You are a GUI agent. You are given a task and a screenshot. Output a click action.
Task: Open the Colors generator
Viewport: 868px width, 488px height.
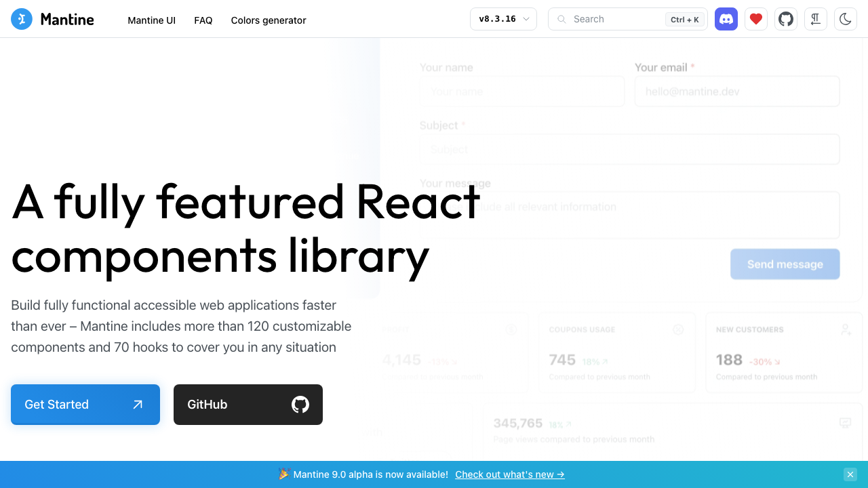coord(268,20)
